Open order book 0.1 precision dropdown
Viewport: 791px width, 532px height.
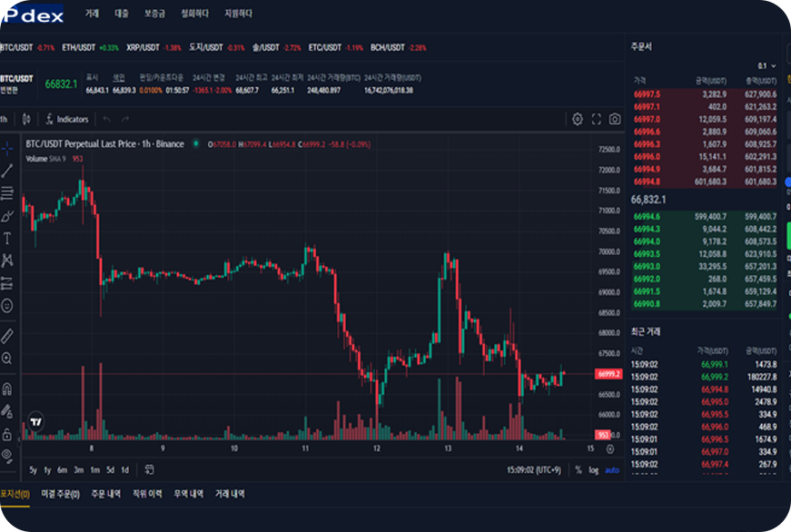tap(765, 66)
